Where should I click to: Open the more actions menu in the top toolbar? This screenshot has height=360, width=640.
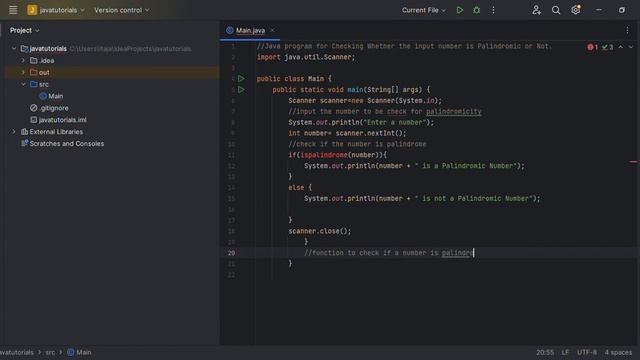pyautogui.click(x=493, y=10)
